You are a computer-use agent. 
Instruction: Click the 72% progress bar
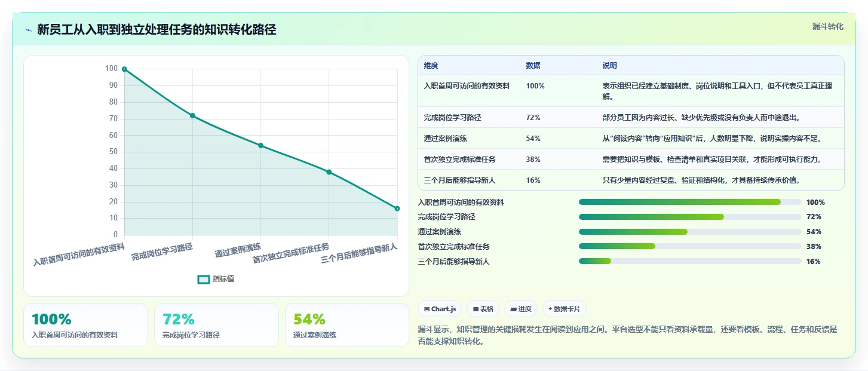coord(690,217)
